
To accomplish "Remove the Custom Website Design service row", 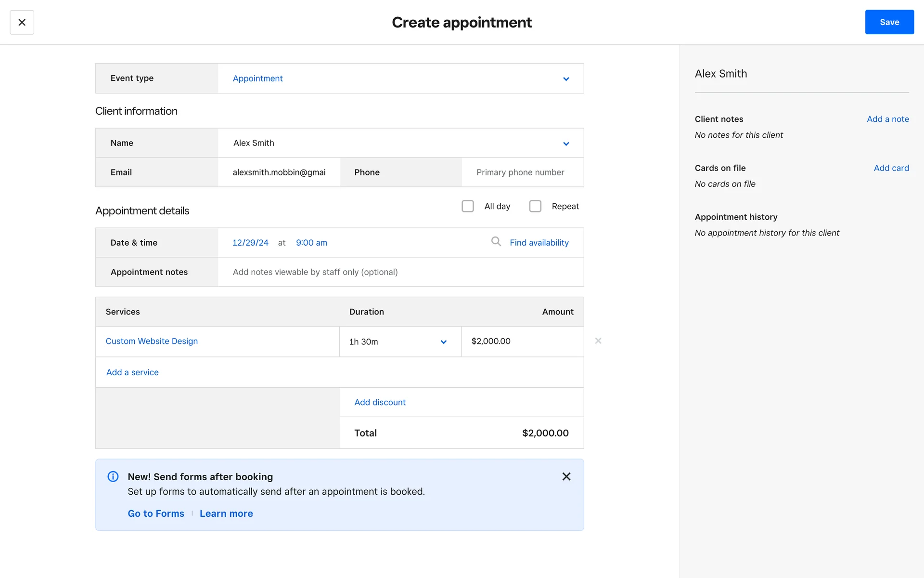I will pyautogui.click(x=598, y=341).
